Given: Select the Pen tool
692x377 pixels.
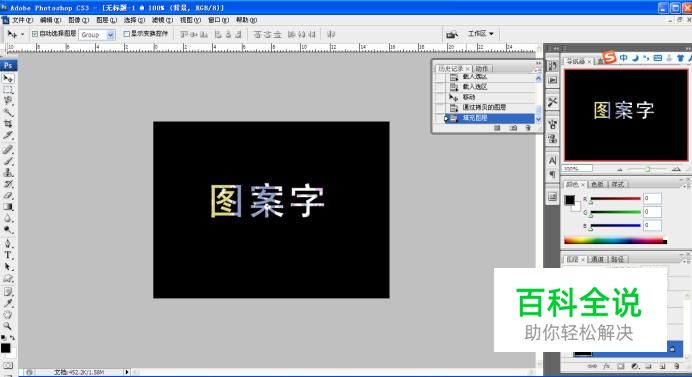Looking at the screenshot, I should click(8, 244).
